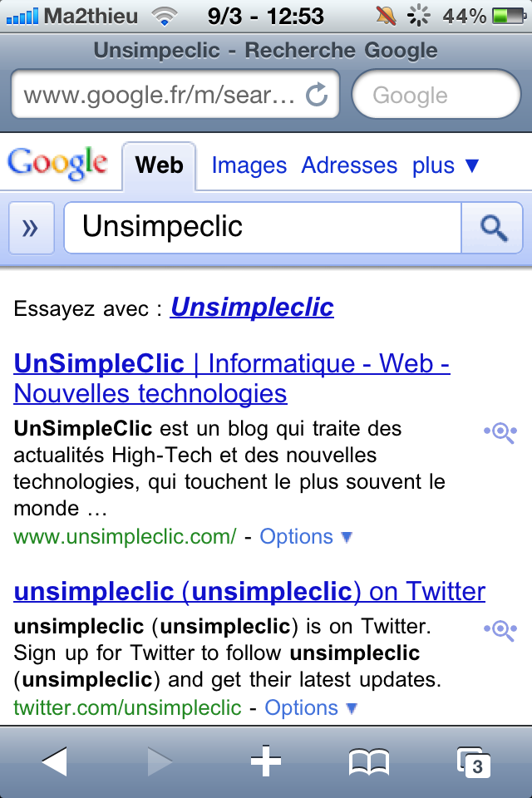532x798 pixels.
Task: Tap the plus icon in bottom toolbar
Action: (266, 761)
